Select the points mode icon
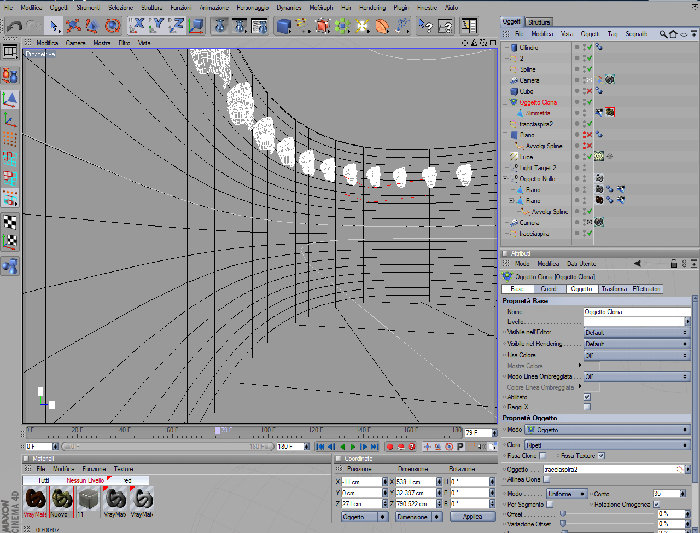The image size is (700, 533). [10, 139]
